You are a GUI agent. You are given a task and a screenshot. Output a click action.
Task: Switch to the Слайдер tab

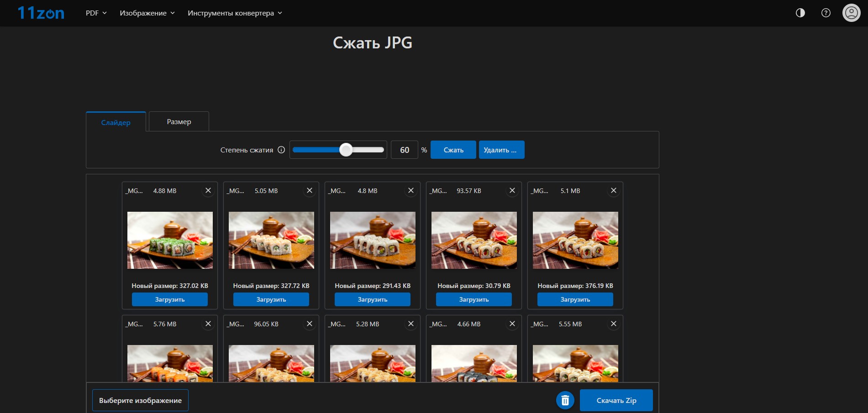tap(116, 122)
